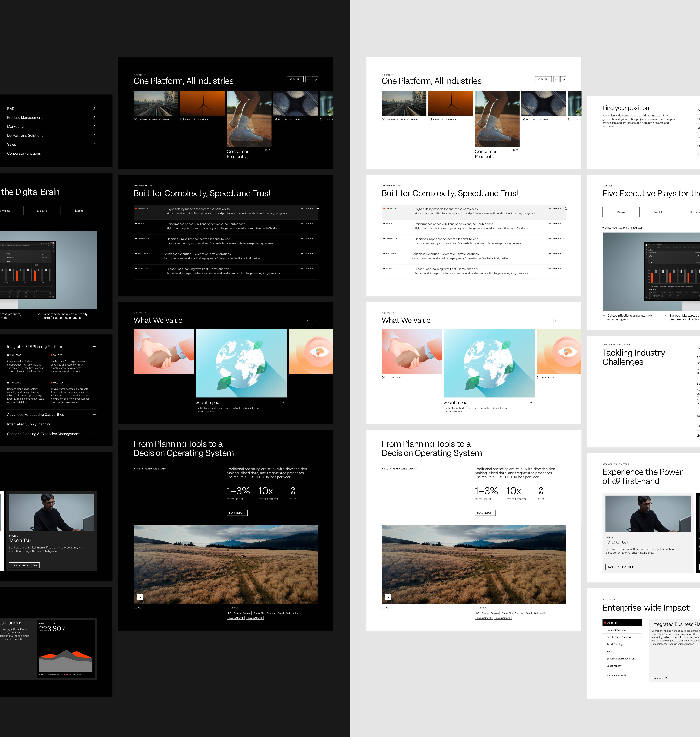Expand Scenario Planning & Exception Management
This screenshot has height=737, width=700.
click(94, 434)
